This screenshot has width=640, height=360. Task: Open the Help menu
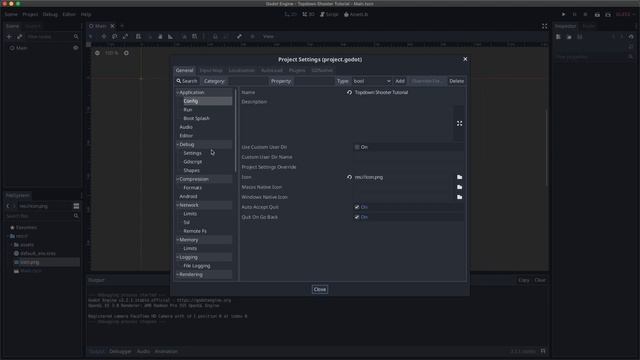point(86,14)
